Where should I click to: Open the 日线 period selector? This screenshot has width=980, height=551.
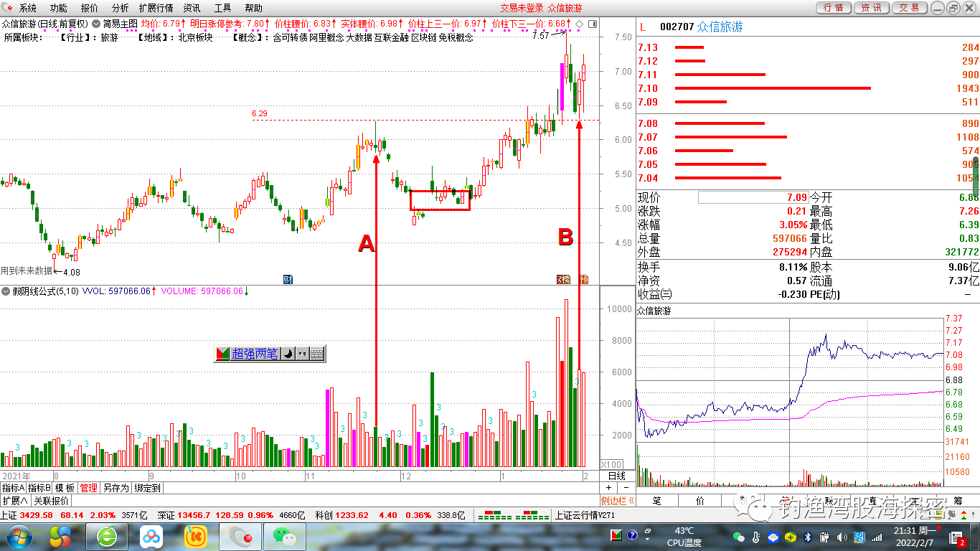(x=617, y=476)
